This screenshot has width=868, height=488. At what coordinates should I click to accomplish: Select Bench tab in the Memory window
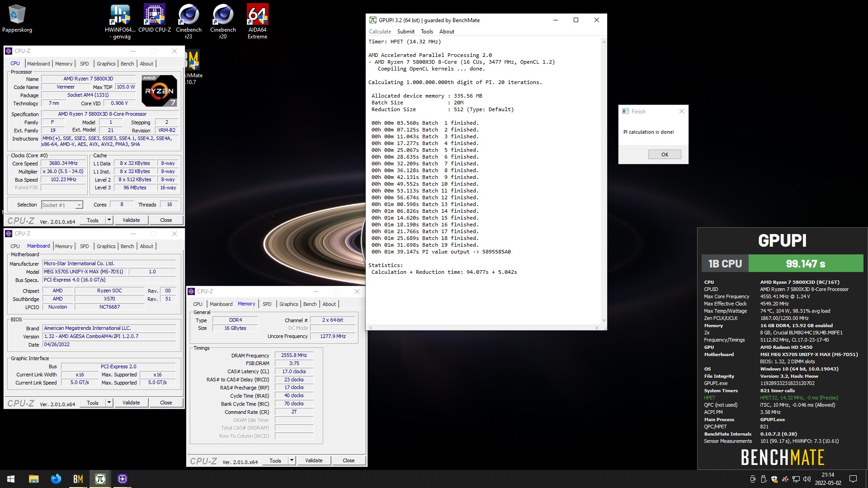click(x=310, y=304)
